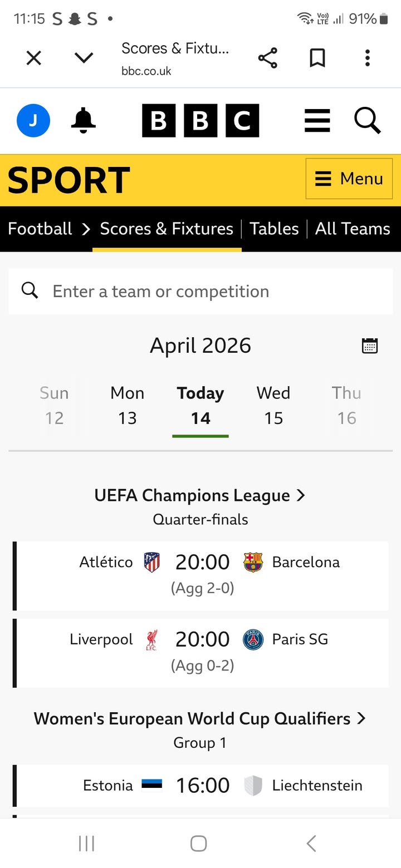The height and width of the screenshot is (868, 401).
Task: Open BBC notifications bell
Action: [x=84, y=120]
